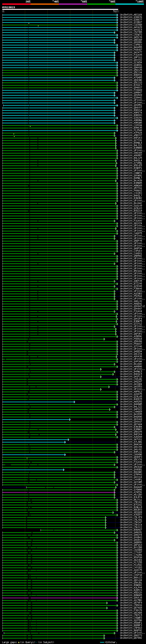The image size is (146, 644).
Task: Select the UniRef100_Q5CCU4 label
Action: [x=131, y=72]
